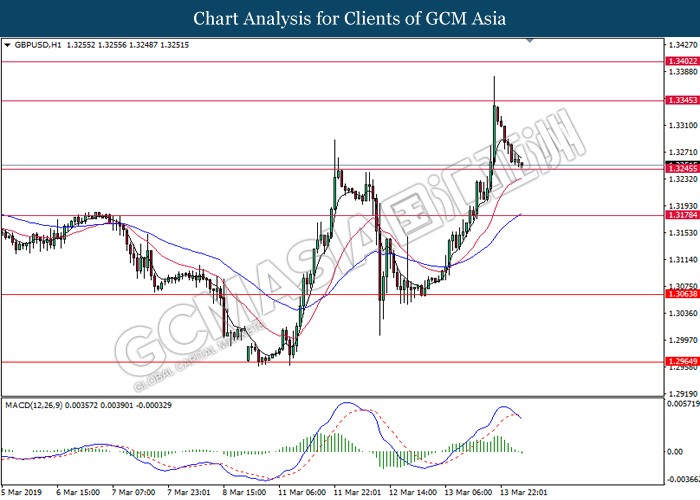Screen dimensions: 700x500
Task: Click the horizontal line at 1.30638 level
Action: [333, 294]
